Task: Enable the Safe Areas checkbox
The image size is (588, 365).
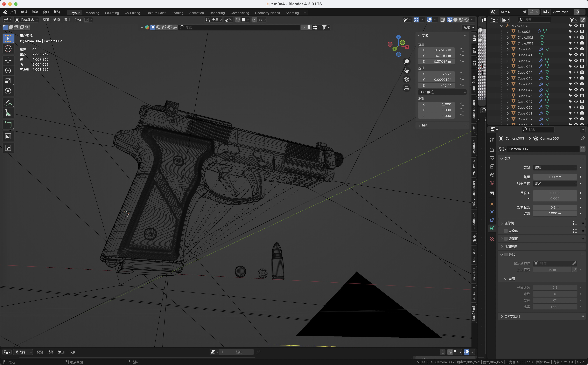Action: point(506,231)
